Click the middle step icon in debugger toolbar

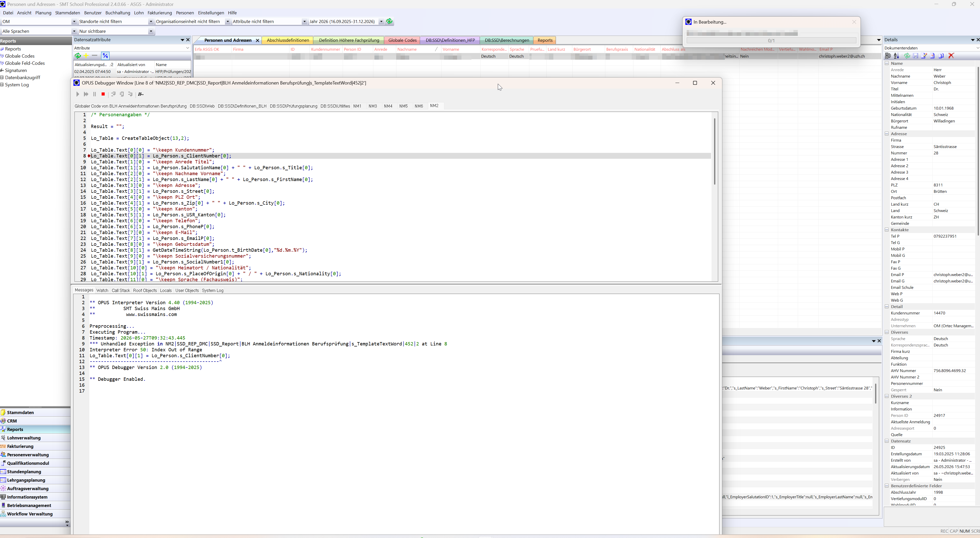pyautogui.click(x=122, y=94)
